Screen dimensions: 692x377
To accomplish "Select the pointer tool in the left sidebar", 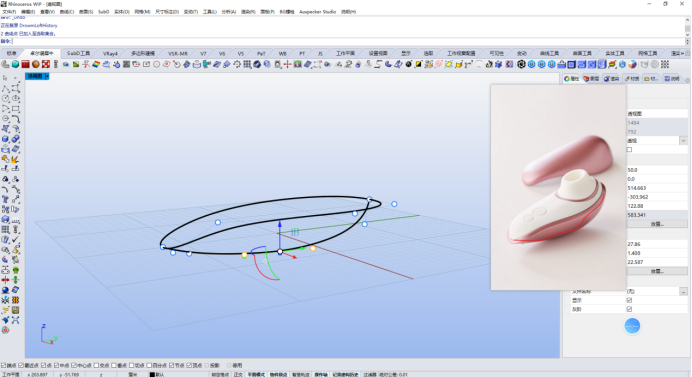I will (5, 78).
